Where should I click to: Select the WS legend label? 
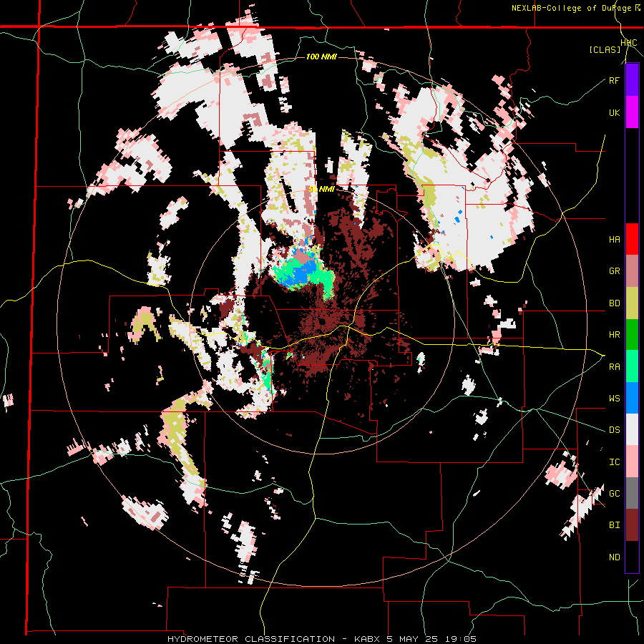[614, 399]
